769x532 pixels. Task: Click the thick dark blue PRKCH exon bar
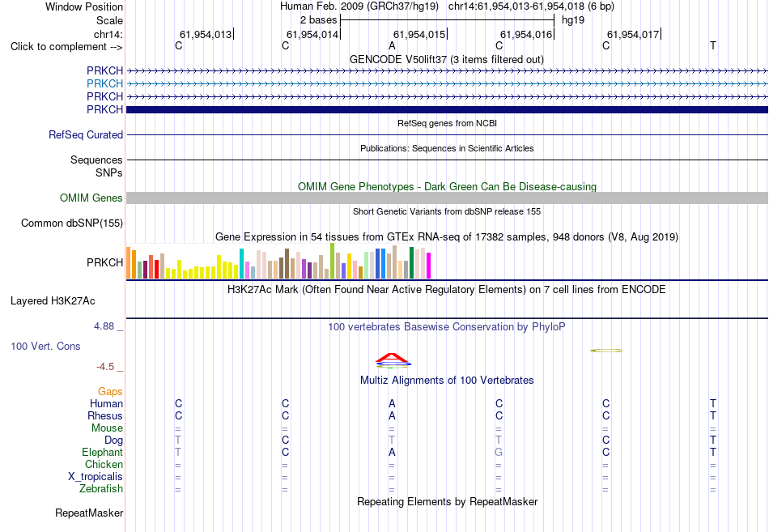[447, 109]
